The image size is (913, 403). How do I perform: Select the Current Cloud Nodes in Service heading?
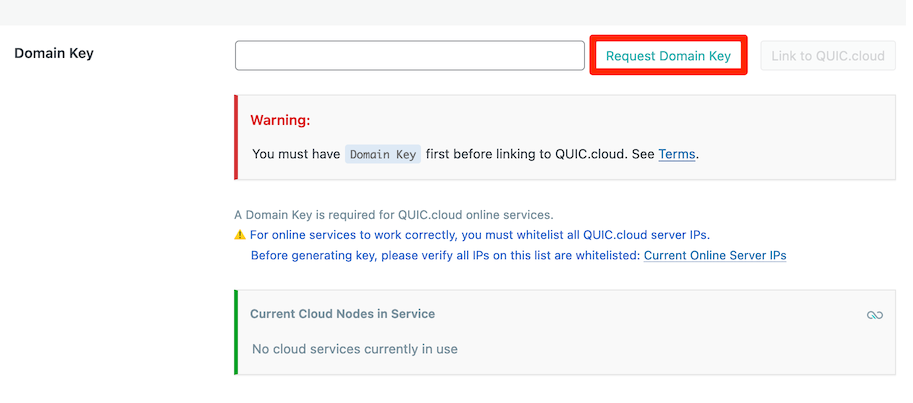tap(342, 314)
